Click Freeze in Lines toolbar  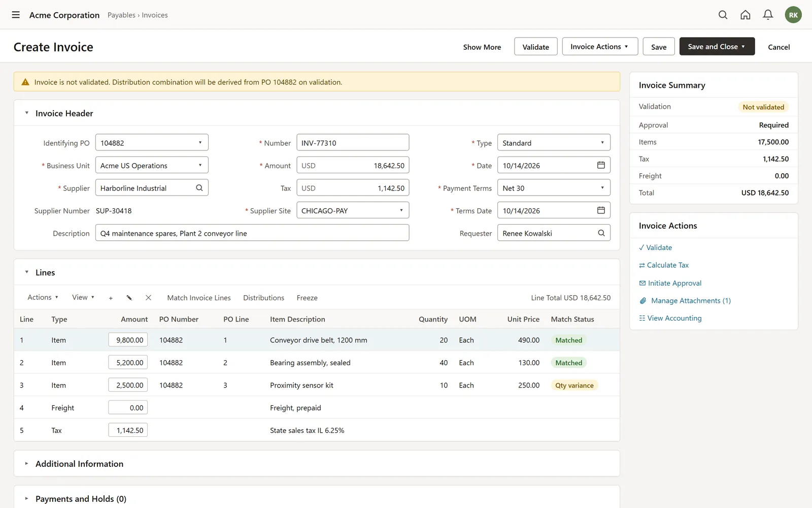(307, 298)
